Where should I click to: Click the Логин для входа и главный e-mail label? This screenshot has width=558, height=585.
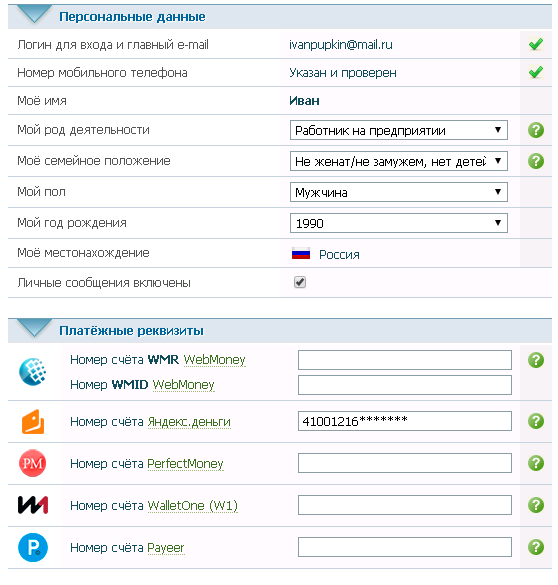click(113, 45)
